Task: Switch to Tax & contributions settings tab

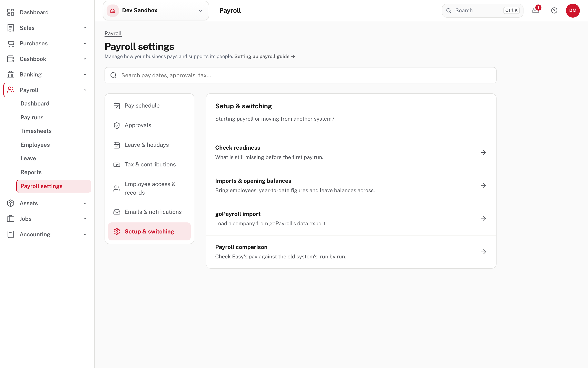Action: coord(149,165)
